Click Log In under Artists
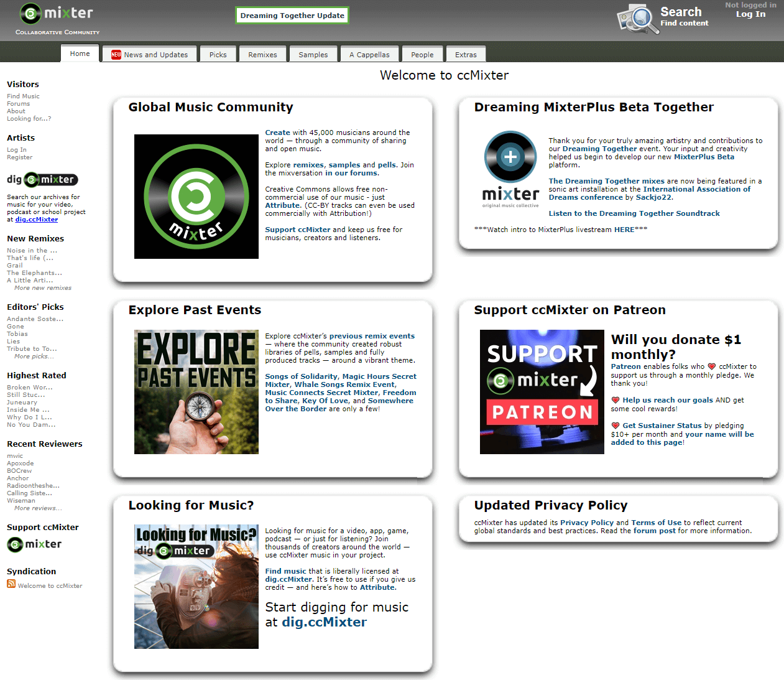This screenshot has height=680, width=784. click(x=17, y=150)
